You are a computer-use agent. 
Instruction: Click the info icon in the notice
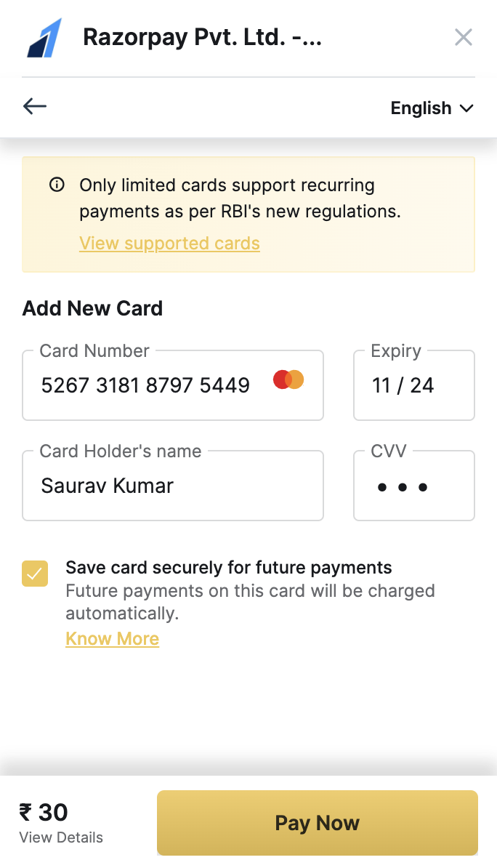[x=57, y=185]
